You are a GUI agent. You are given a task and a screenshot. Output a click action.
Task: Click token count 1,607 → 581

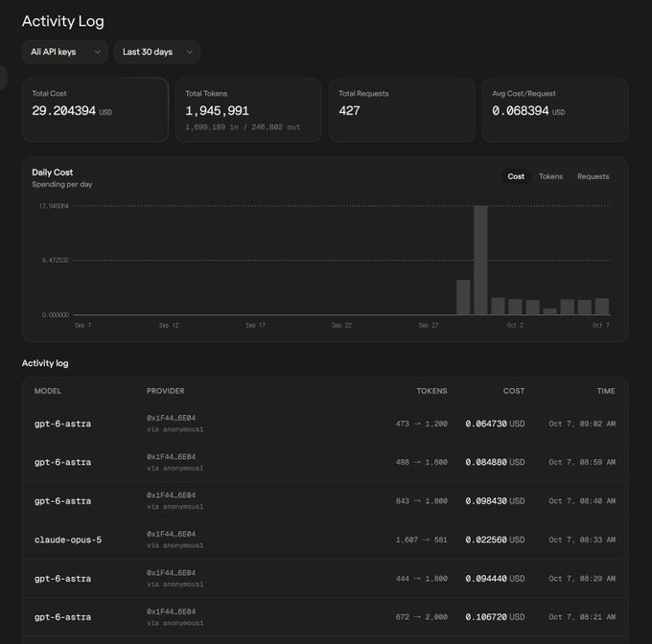coord(422,540)
